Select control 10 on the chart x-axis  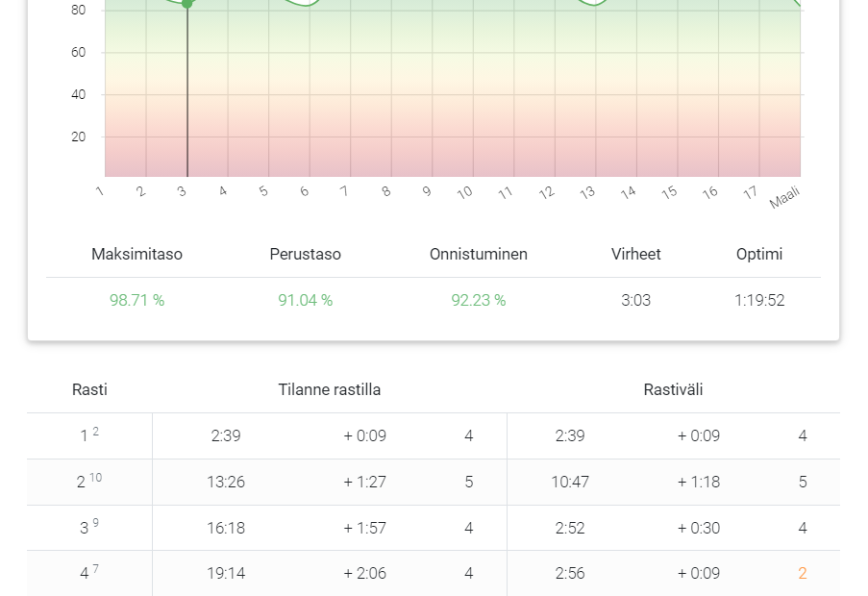(x=464, y=192)
